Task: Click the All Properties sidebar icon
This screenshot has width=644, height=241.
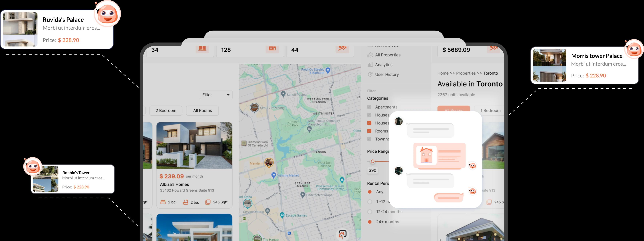Action: pos(370,55)
